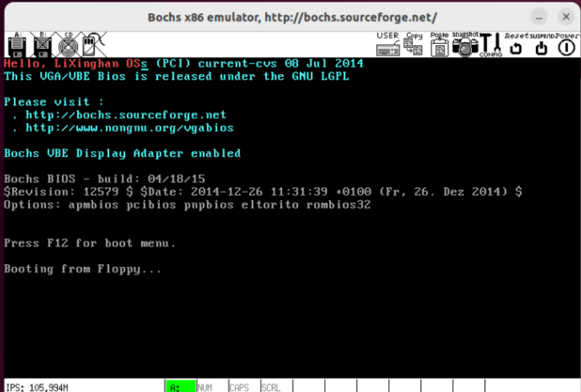Take a snapshot with camera icon

click(465, 44)
